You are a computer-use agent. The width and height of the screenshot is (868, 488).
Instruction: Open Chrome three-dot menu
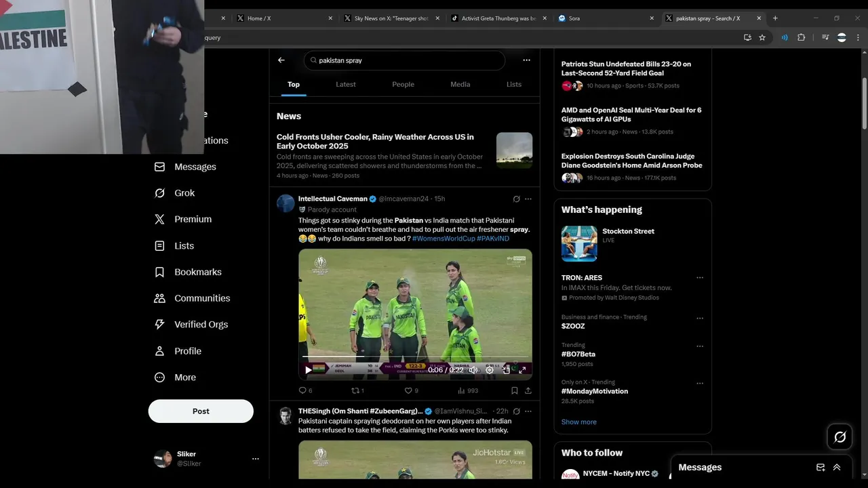click(858, 38)
